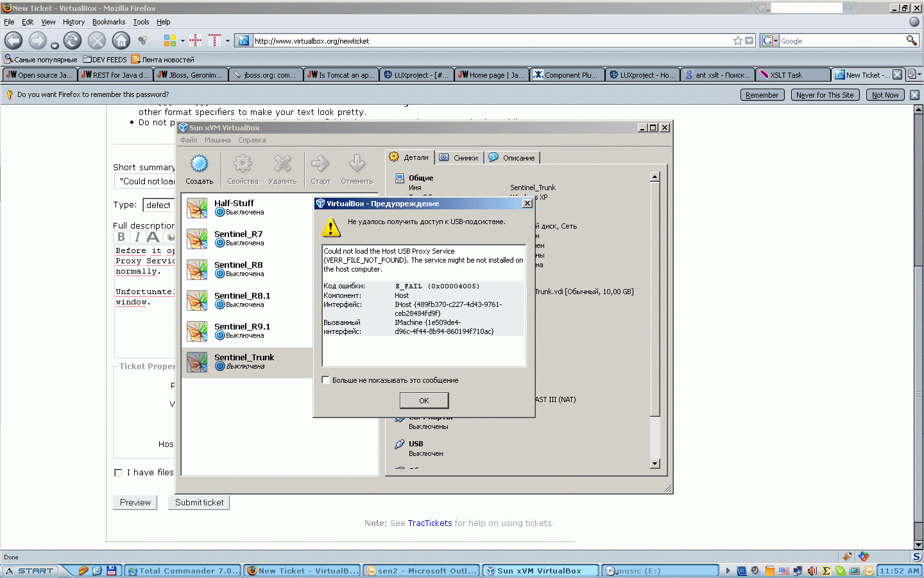This screenshot has height=578, width=924.
Task: Click the USB section icon in details
Action: tap(400, 444)
